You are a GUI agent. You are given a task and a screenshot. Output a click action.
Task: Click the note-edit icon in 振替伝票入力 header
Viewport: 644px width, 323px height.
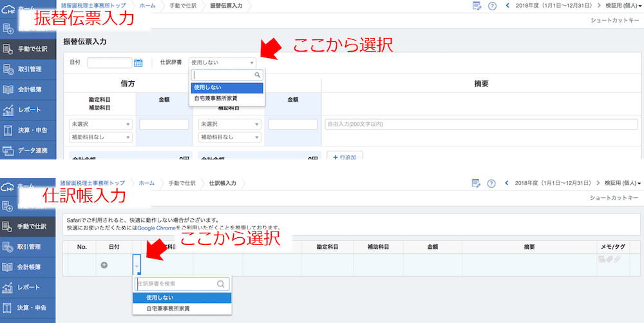click(477, 6)
